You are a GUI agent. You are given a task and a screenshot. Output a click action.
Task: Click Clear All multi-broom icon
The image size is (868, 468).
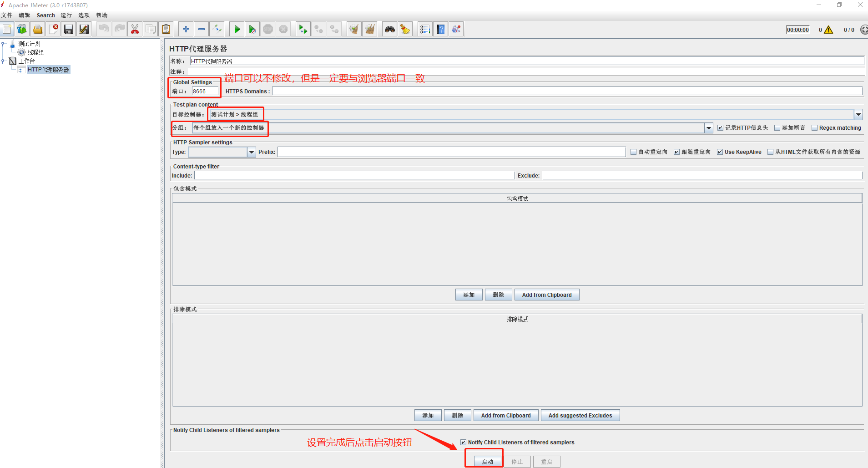(x=369, y=30)
